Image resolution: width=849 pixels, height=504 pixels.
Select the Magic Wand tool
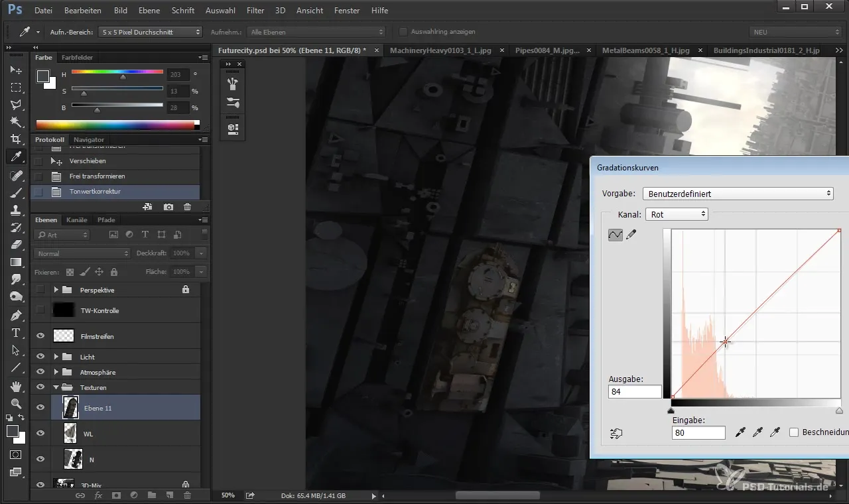pos(16,122)
